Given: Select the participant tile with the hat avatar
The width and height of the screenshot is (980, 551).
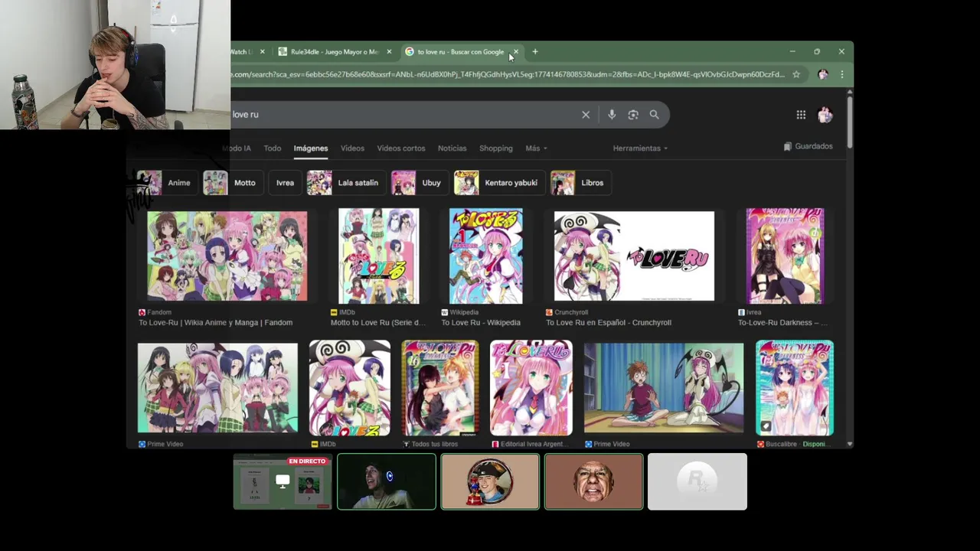Looking at the screenshot, I should pos(490,481).
